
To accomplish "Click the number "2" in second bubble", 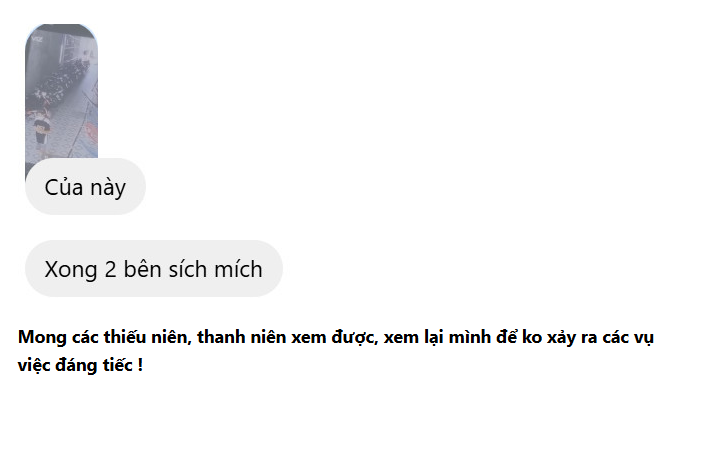I will (111, 269).
